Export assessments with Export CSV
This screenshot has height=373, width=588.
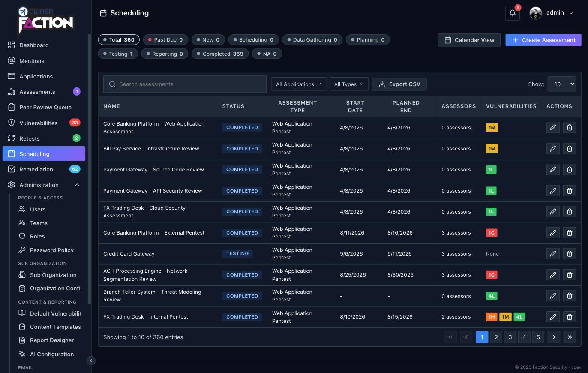[x=399, y=84]
